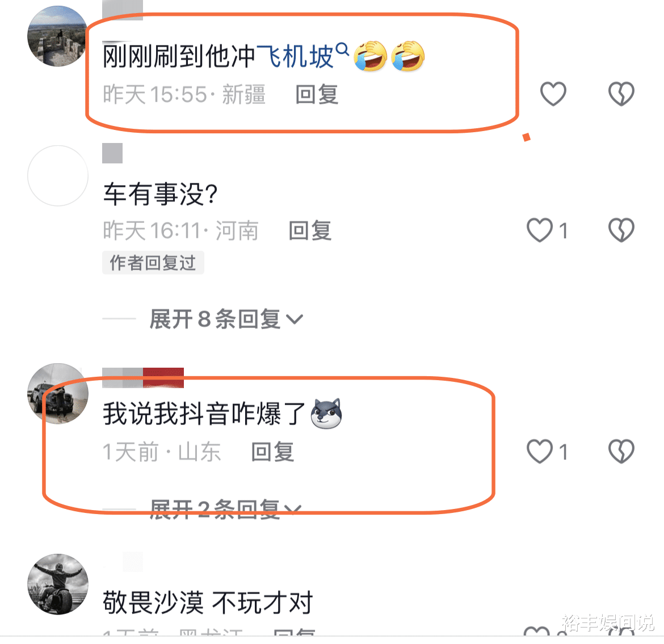Open the blank avatar of Henan commenter
Image resolution: width=664 pixels, height=644 pixels.
tap(57, 176)
